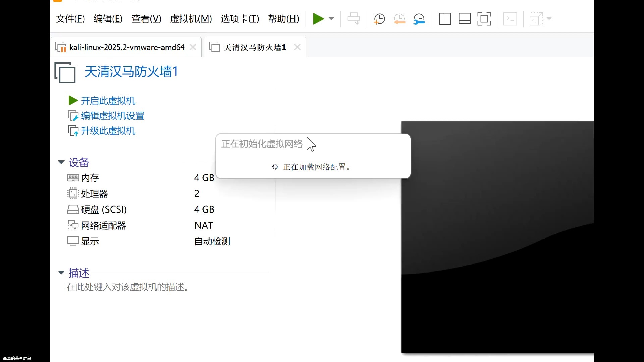
Task: Toggle the thumbnail bar view icon
Action: click(x=465, y=19)
